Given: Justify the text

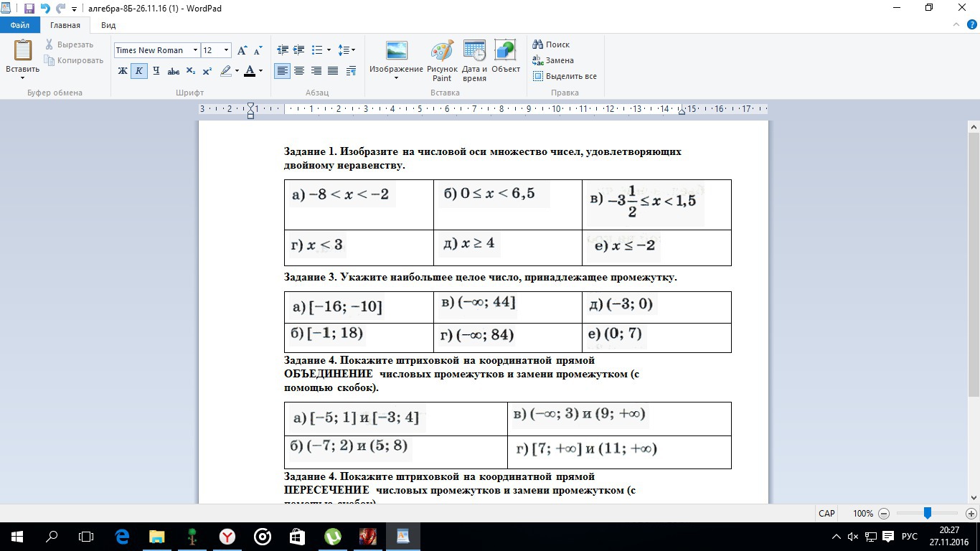Looking at the screenshot, I should point(333,71).
